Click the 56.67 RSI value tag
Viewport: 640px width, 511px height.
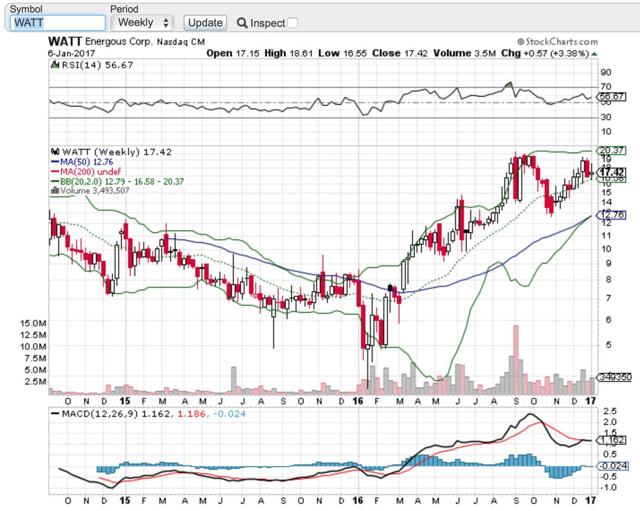(611, 97)
